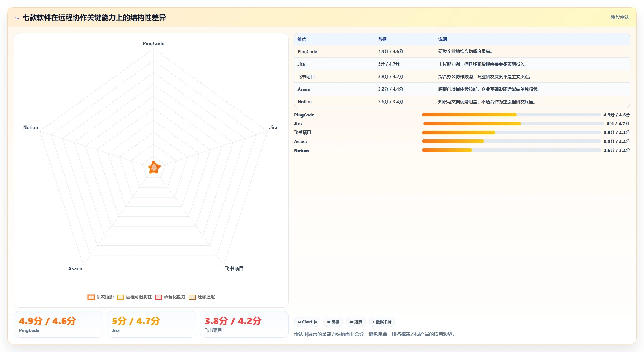644x352 pixels.
Task: Click the 飞书项目 radar axis label
Action: pos(234,268)
